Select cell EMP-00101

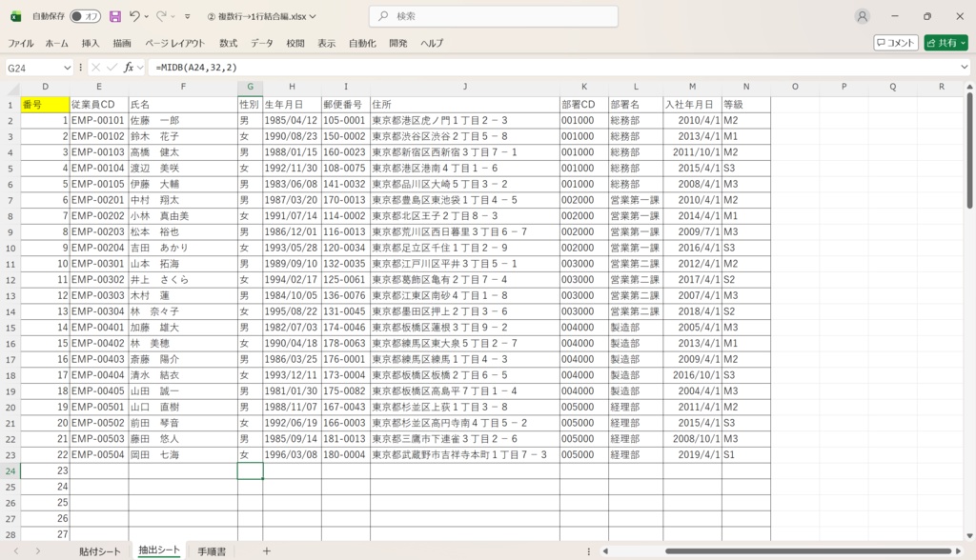98,120
